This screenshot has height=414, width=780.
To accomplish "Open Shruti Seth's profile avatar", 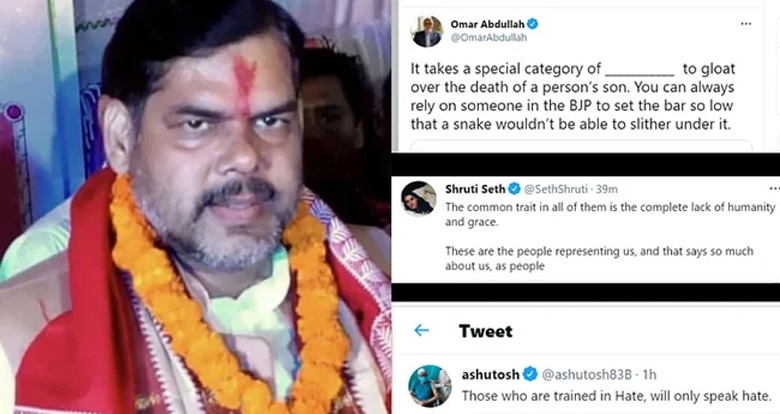I will click(419, 199).
